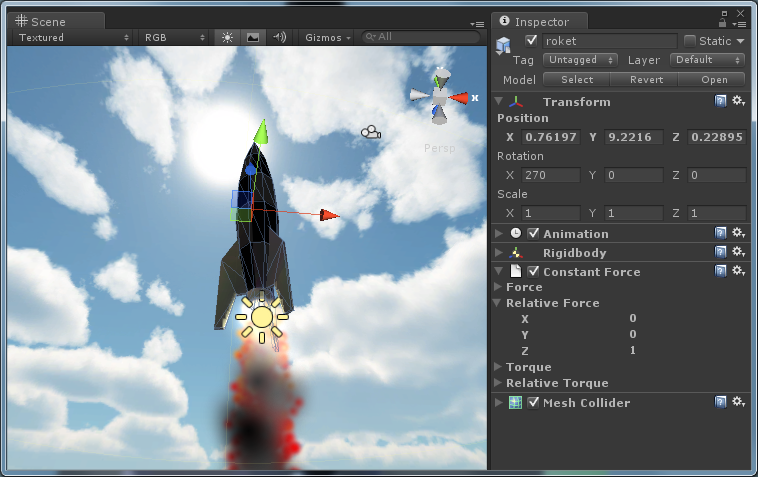Open the Untagged tag dropdown
The height and width of the screenshot is (477, 758).
pyautogui.click(x=580, y=60)
